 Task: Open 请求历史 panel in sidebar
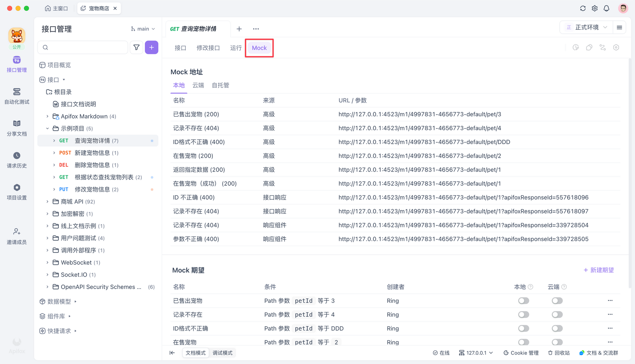click(16, 159)
